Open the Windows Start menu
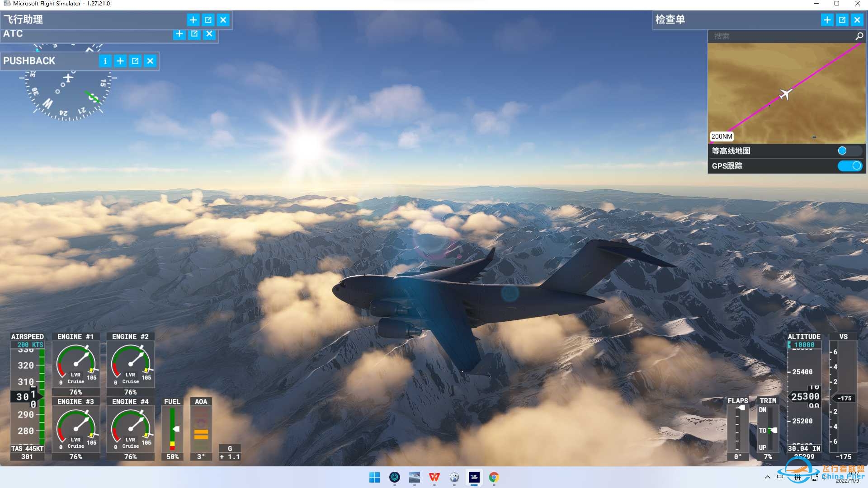This screenshot has height=488, width=868. pyautogui.click(x=374, y=477)
